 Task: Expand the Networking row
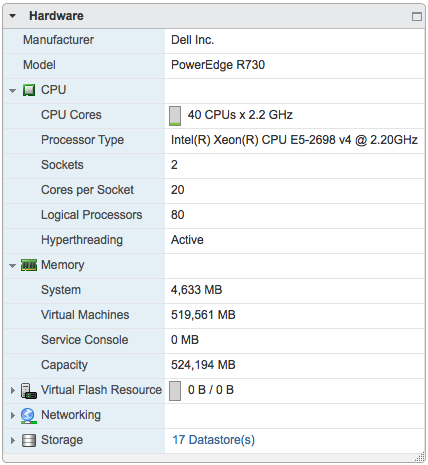click(13, 415)
